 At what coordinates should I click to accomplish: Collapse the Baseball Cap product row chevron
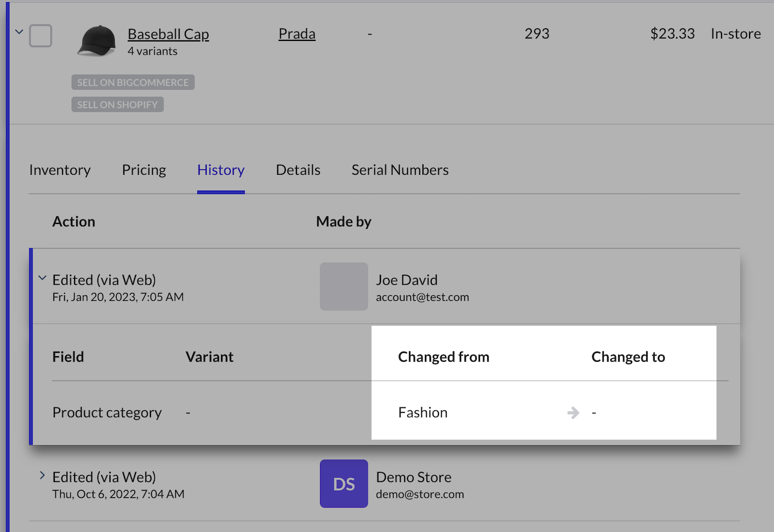click(19, 32)
